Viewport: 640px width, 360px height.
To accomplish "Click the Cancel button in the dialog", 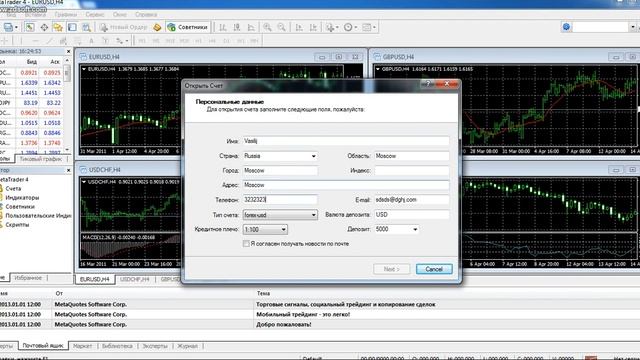I will tap(434, 269).
